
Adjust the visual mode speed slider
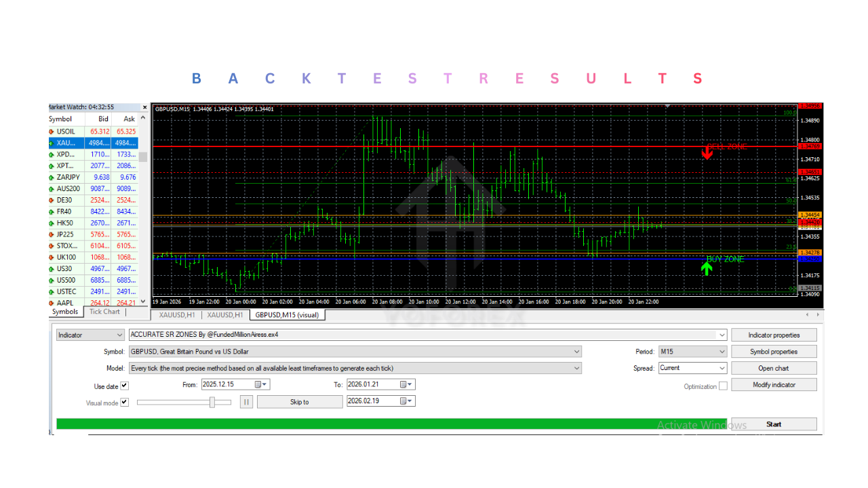214,401
